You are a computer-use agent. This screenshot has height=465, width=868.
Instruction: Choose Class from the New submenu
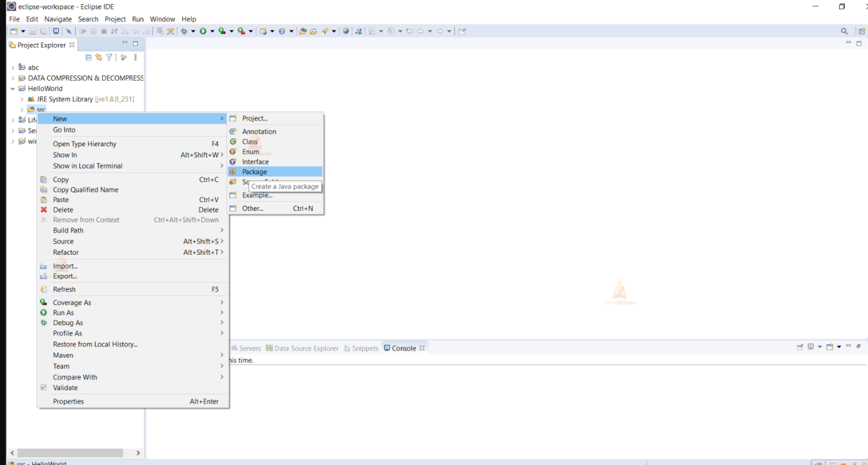(275, 142)
